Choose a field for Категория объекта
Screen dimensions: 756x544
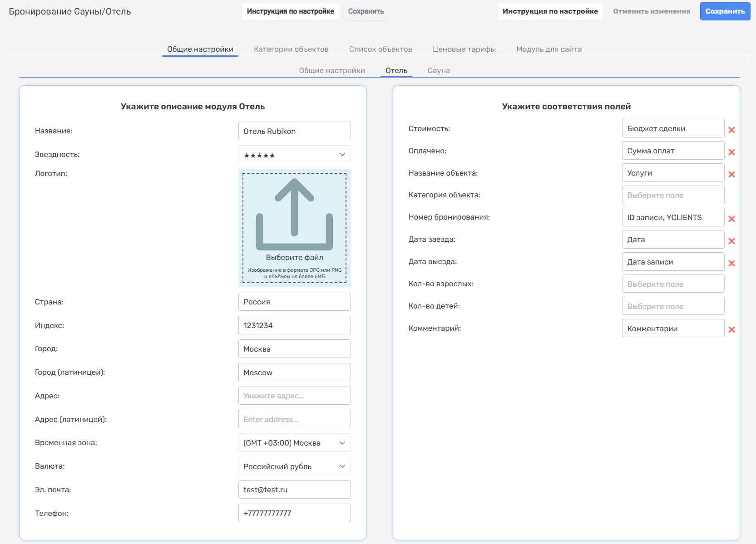click(673, 195)
